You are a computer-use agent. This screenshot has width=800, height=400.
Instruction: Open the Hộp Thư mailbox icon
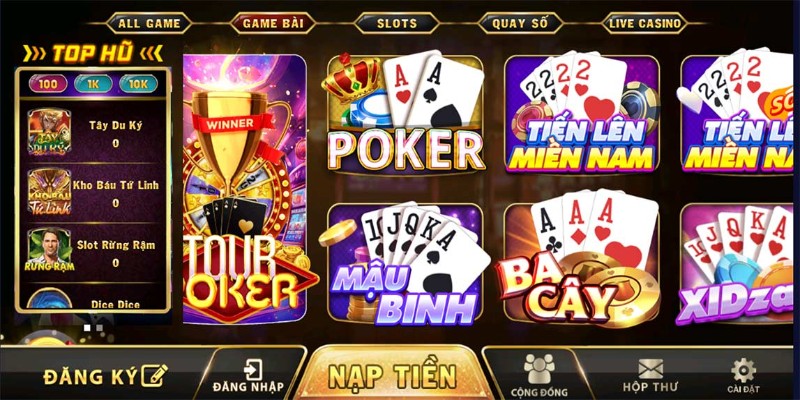(651, 376)
